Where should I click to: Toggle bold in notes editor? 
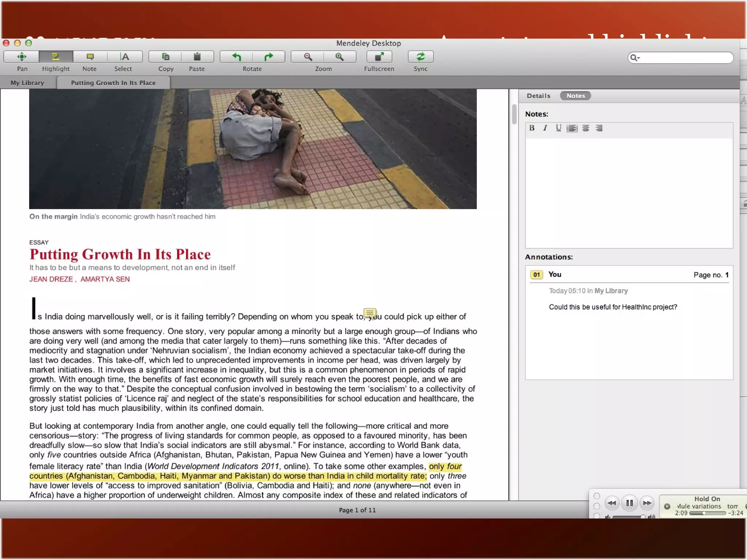[532, 128]
